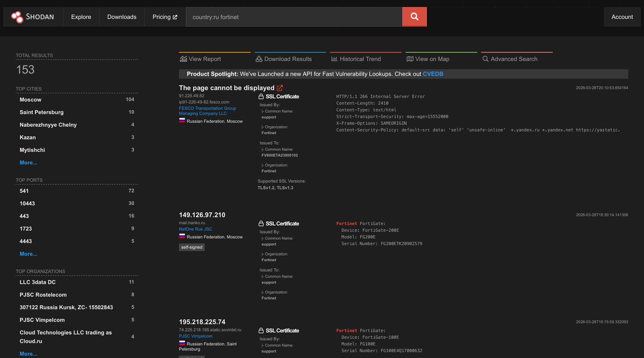644x358 pixels.
Task: Open the Account menu
Action: coord(622,17)
